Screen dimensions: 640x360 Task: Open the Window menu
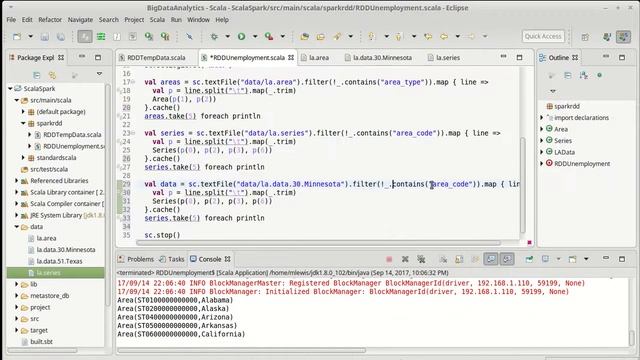point(198,20)
